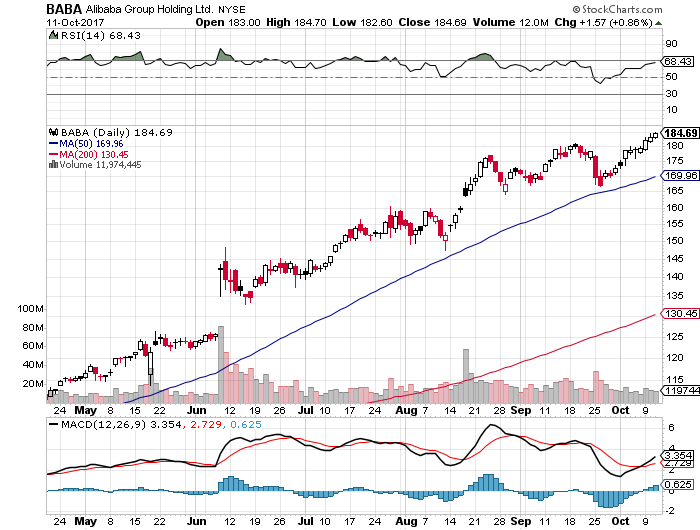
Task: Click Jul on the MACD panel date axis
Action: [x=306, y=521]
